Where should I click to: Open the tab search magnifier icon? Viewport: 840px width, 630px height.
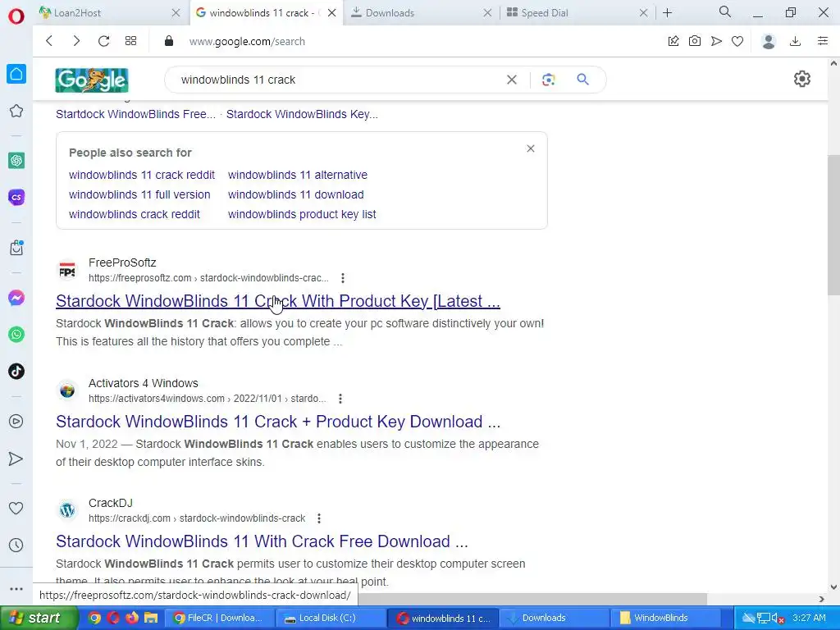[x=725, y=11]
